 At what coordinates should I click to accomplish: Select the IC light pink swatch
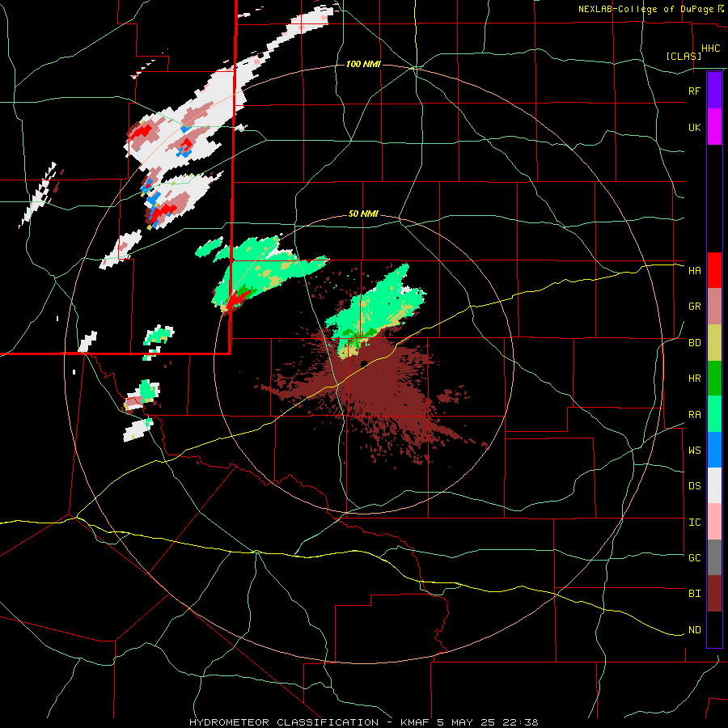(714, 522)
